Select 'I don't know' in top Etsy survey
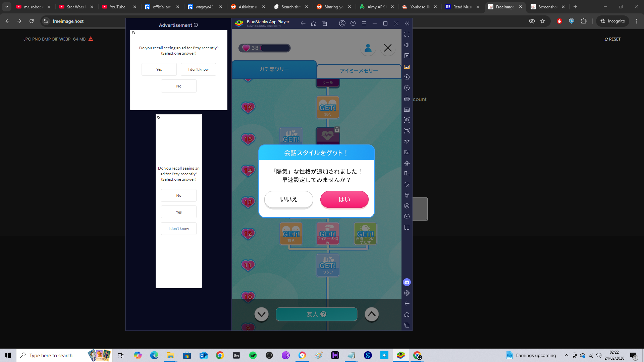The image size is (644, 362). (198, 69)
